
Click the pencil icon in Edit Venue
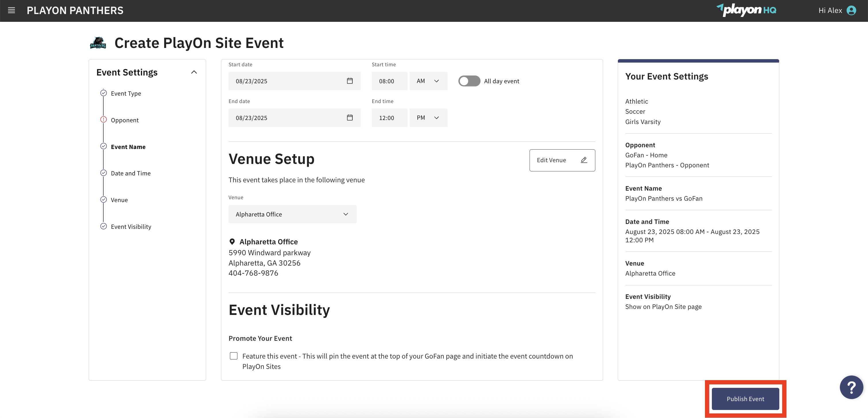(x=584, y=160)
